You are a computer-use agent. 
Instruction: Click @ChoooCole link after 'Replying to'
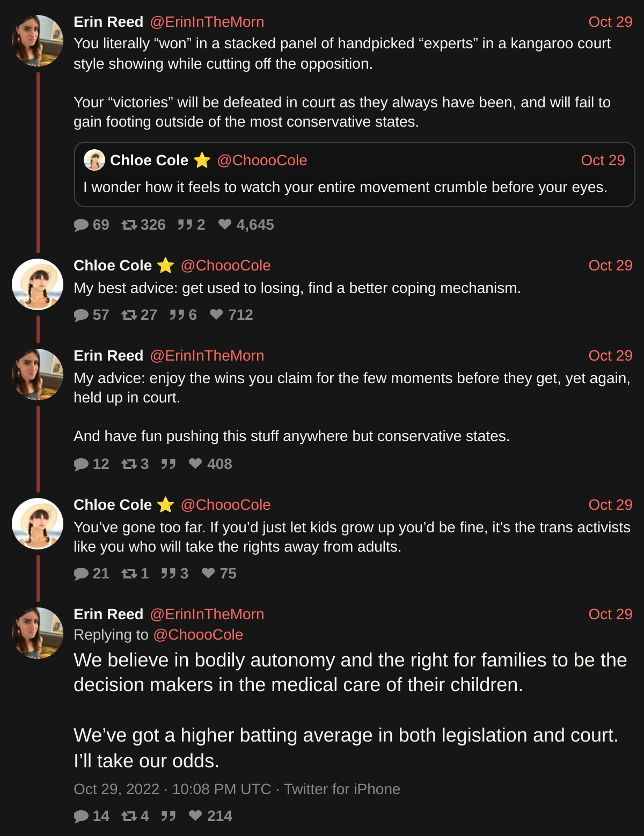(x=198, y=635)
